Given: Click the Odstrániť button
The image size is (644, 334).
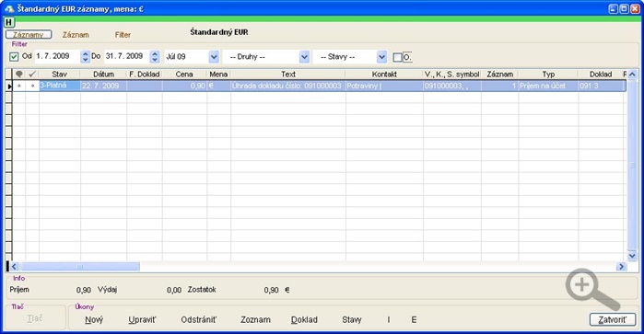Looking at the screenshot, I should [x=199, y=319].
